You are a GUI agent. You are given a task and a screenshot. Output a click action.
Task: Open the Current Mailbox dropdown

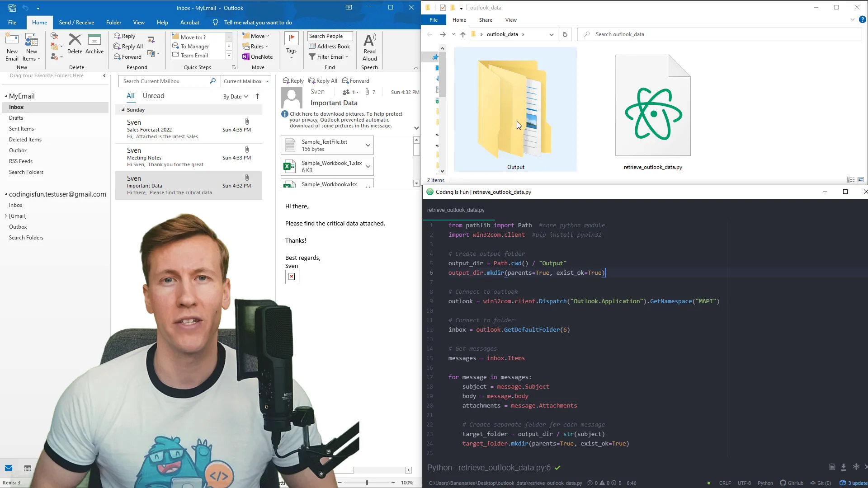[x=245, y=81]
